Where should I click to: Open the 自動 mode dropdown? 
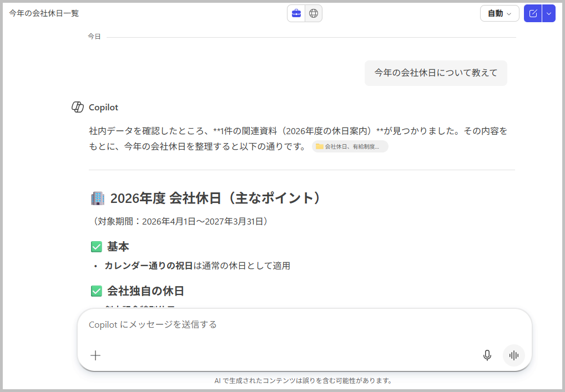[500, 13]
